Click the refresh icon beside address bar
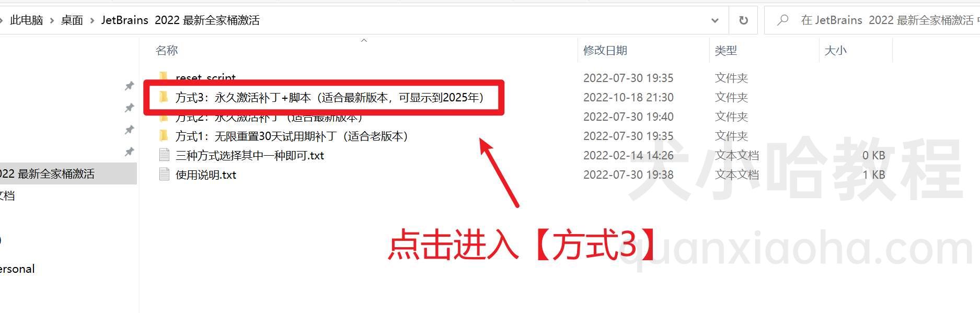This screenshot has width=980, height=313. point(743,20)
